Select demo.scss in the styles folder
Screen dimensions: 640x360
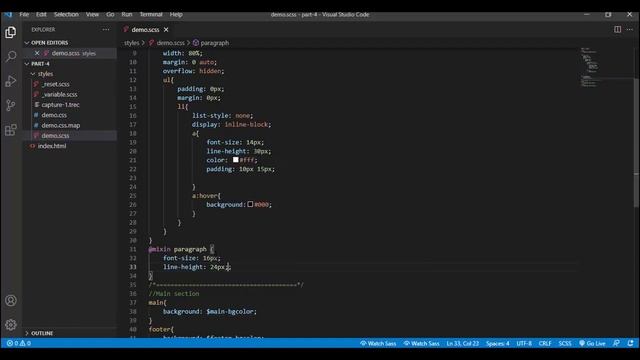point(55,136)
